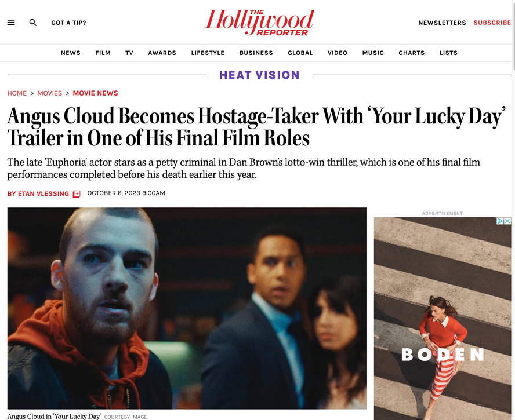
Task: Select Charts in navigation bar
Action: 412,53
